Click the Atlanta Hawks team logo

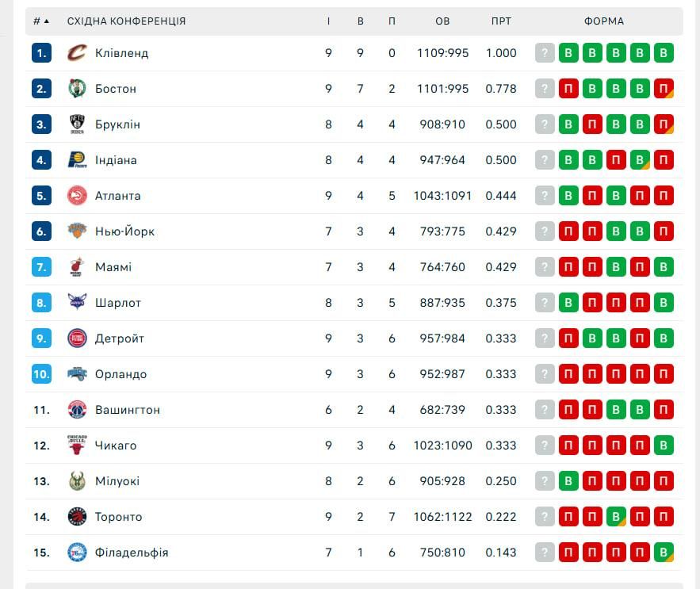(77, 196)
